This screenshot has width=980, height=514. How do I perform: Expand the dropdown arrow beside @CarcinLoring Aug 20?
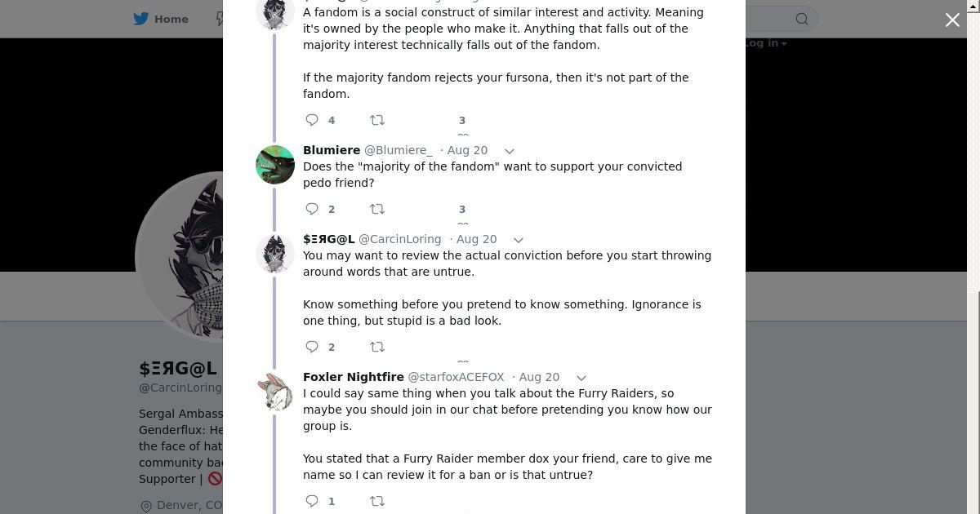(x=519, y=240)
